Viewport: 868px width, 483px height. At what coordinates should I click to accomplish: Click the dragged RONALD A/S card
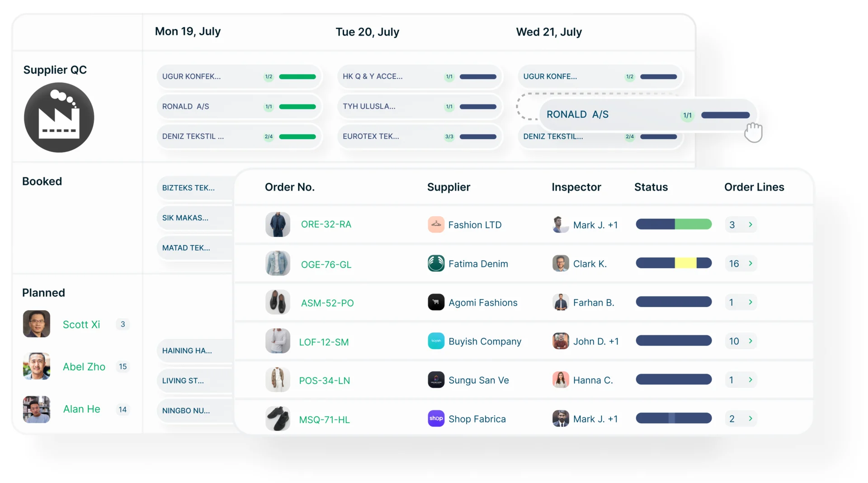(x=648, y=115)
